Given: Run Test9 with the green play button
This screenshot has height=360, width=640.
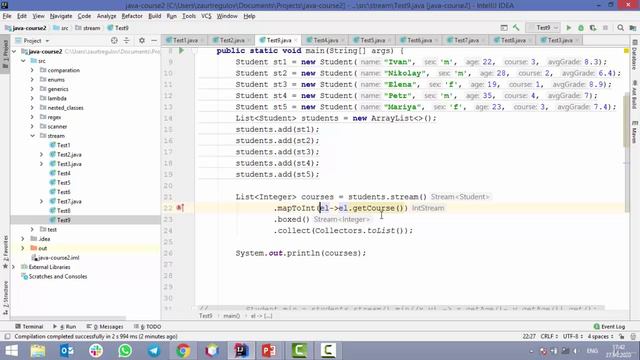Looking at the screenshot, I should tap(569, 28).
